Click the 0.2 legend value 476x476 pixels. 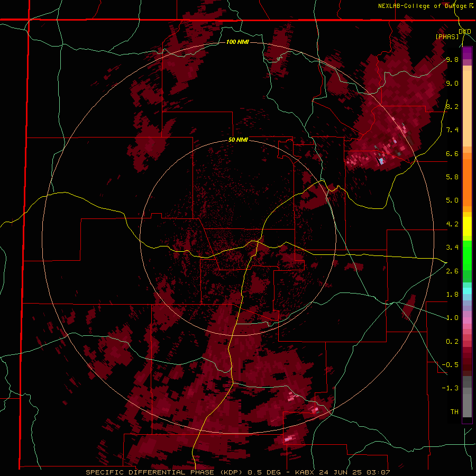(452, 342)
